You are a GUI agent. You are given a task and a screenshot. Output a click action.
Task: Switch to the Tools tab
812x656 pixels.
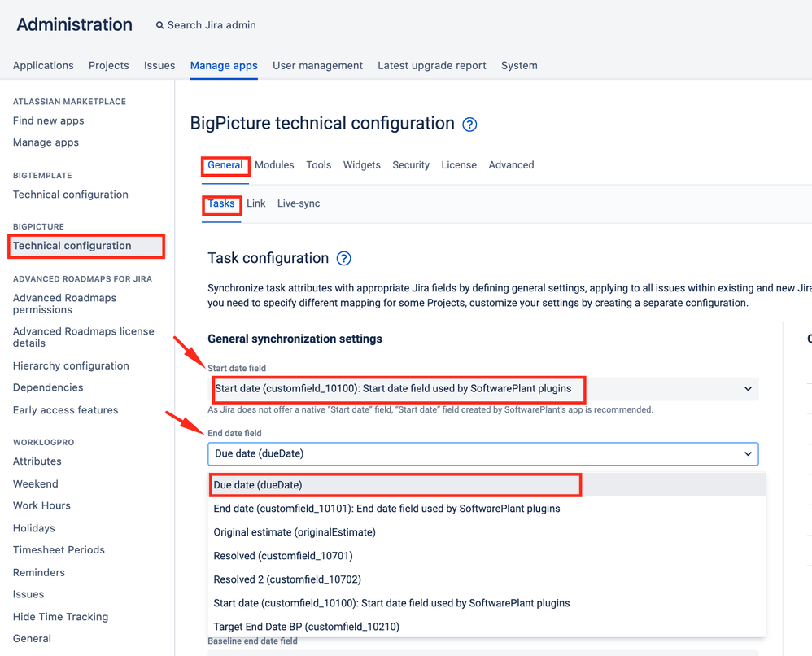click(x=318, y=164)
